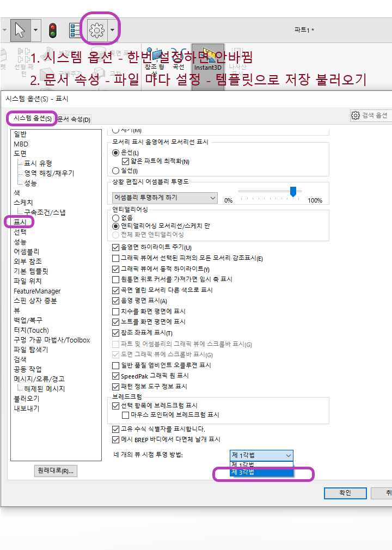Choose the 은선(L) radio button
This screenshot has height=550, width=392.
coord(116,152)
